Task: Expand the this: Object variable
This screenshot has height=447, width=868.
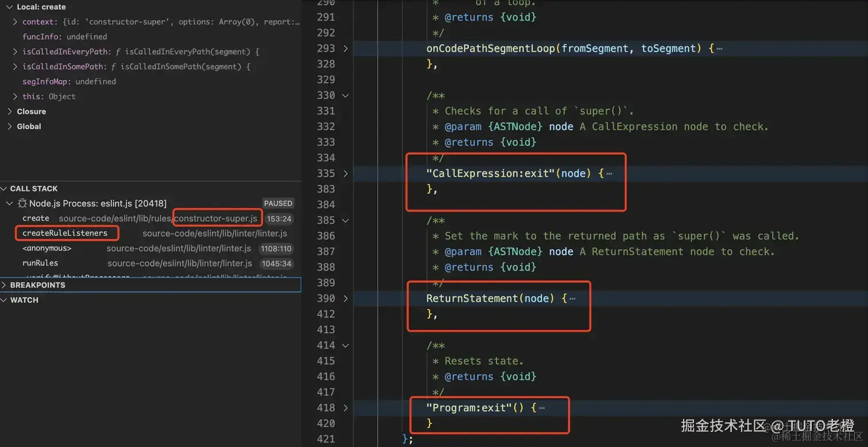Action: coord(15,97)
